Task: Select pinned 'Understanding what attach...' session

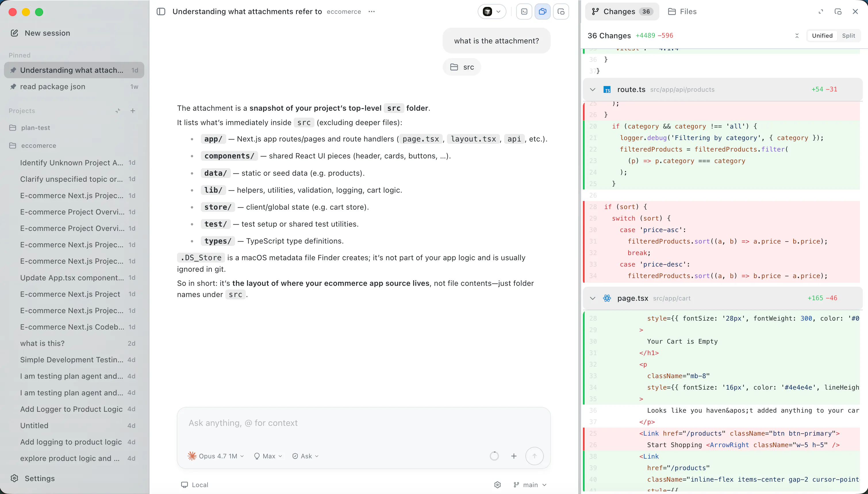Action: coord(74,70)
